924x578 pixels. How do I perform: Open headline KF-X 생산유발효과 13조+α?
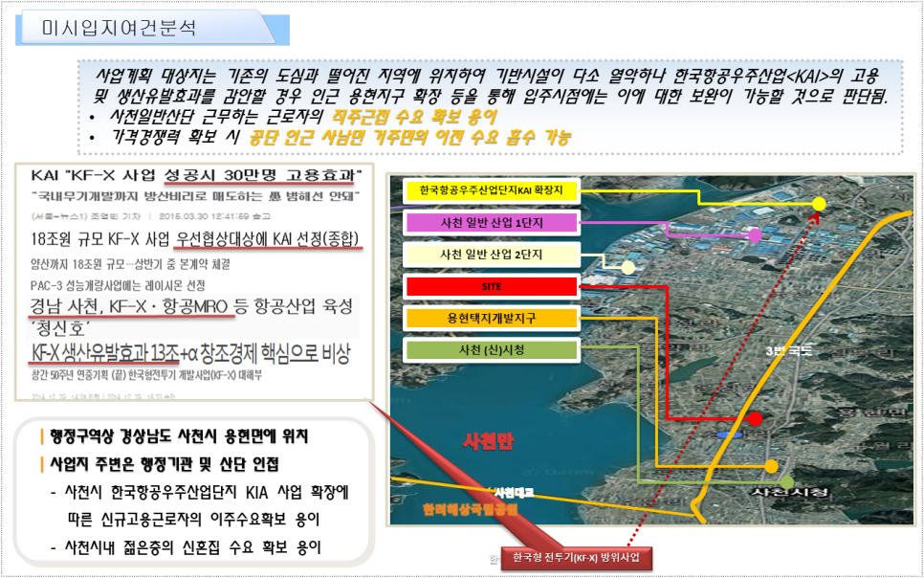click(190, 353)
